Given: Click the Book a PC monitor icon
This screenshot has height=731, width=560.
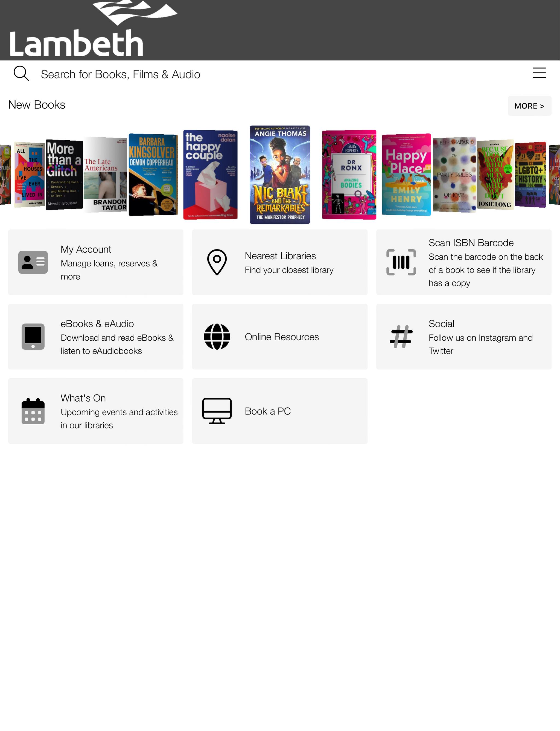Looking at the screenshot, I should coord(217,411).
